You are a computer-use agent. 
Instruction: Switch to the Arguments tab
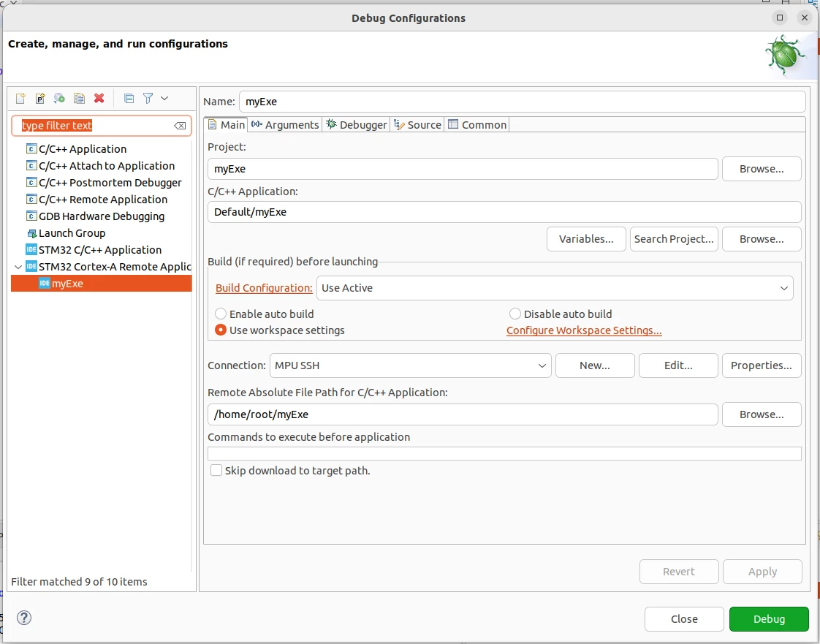tap(285, 124)
